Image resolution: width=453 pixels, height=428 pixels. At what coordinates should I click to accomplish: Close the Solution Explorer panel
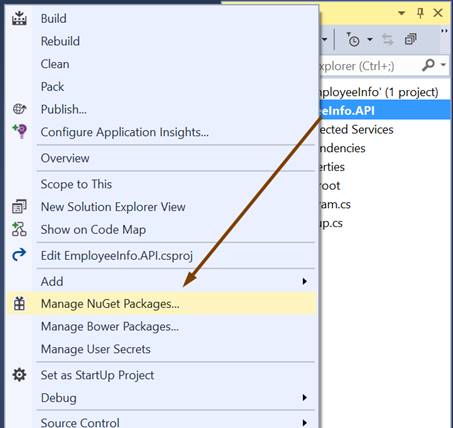(438, 13)
